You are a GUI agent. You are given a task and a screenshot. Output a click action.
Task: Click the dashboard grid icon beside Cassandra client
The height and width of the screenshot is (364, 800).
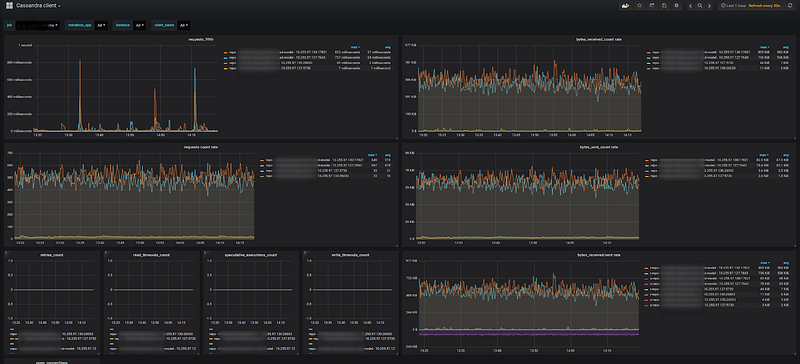9,6
